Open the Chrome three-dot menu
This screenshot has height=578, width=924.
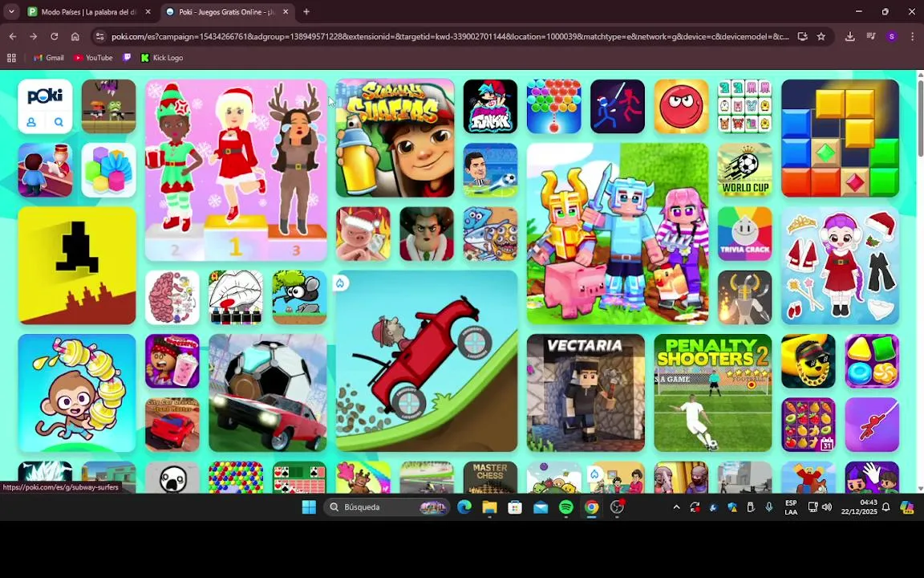(912, 37)
